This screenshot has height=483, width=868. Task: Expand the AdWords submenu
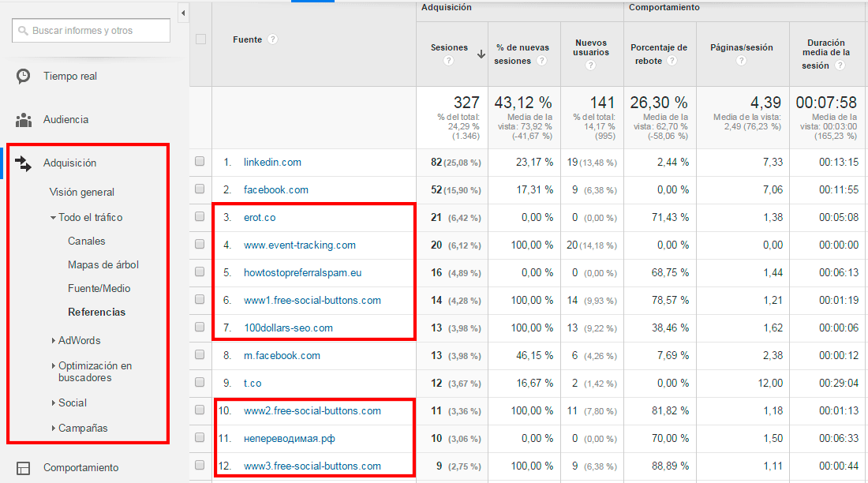pyautogui.click(x=53, y=341)
